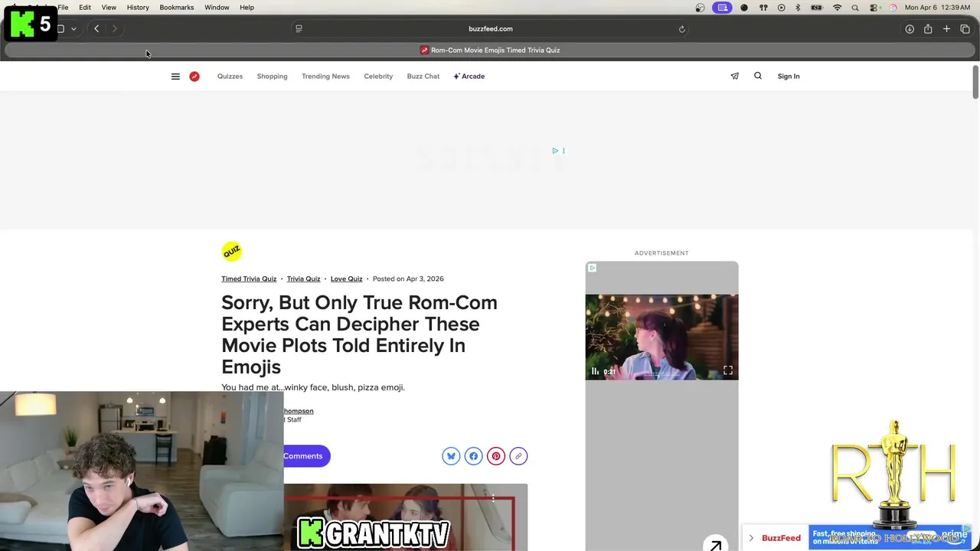This screenshot has height=551, width=980.
Task: Go back to previous page
Action: 96,29
